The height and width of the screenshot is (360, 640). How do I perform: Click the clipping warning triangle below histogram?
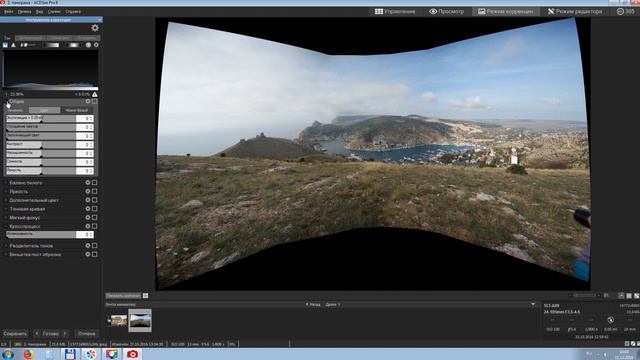(x=95, y=94)
